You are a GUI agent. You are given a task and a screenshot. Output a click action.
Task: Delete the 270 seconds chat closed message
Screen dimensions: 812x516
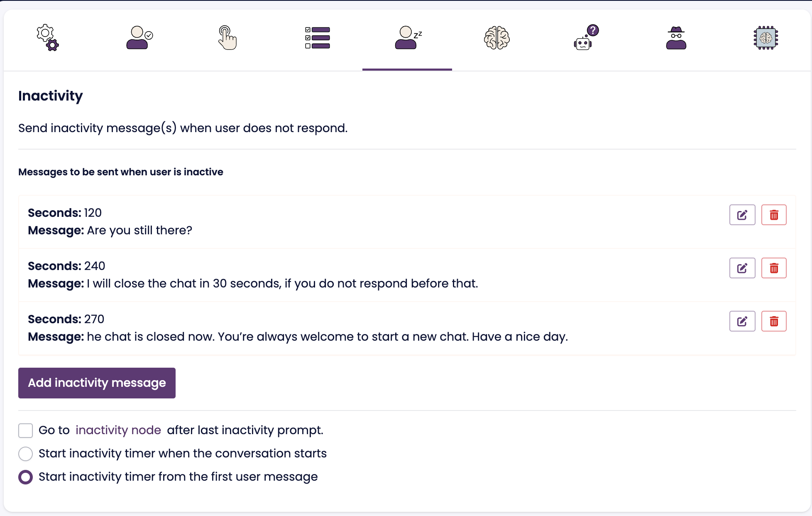coord(774,321)
